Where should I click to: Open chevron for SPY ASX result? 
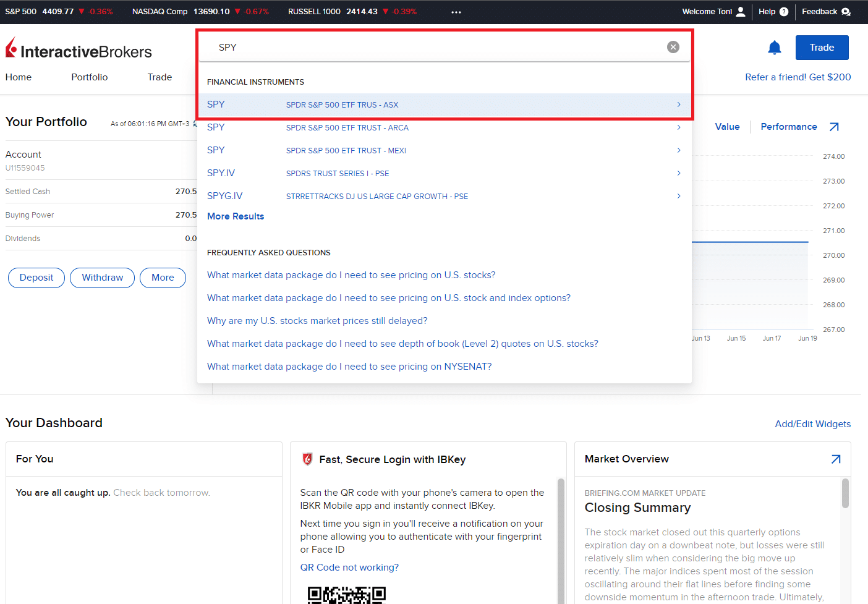pos(679,104)
